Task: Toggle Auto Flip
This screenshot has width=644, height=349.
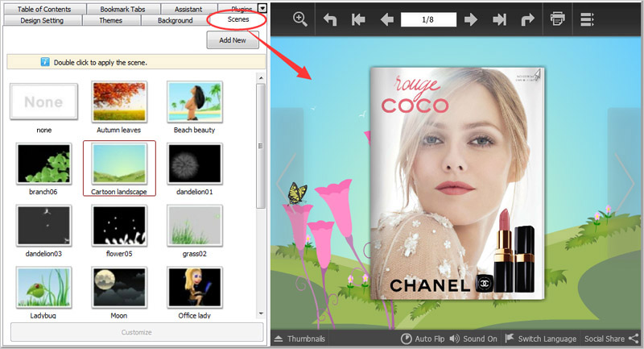Action: pos(423,339)
